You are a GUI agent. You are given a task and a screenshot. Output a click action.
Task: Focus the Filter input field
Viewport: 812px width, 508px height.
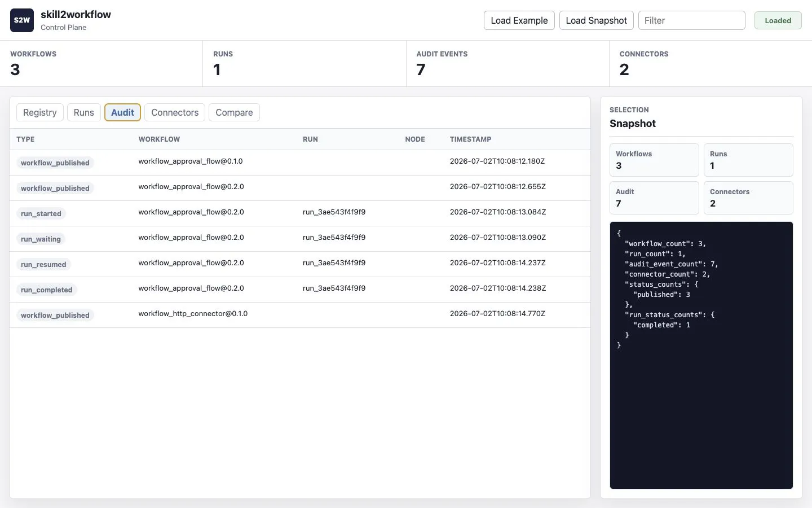pos(692,20)
